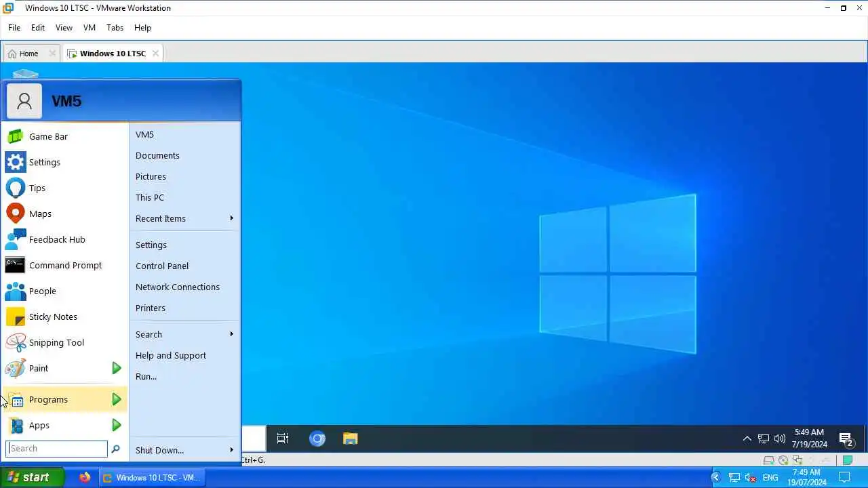Viewport: 868px width, 488px height.
Task: Open the Snipping Tool
Action: pyautogui.click(x=65, y=342)
